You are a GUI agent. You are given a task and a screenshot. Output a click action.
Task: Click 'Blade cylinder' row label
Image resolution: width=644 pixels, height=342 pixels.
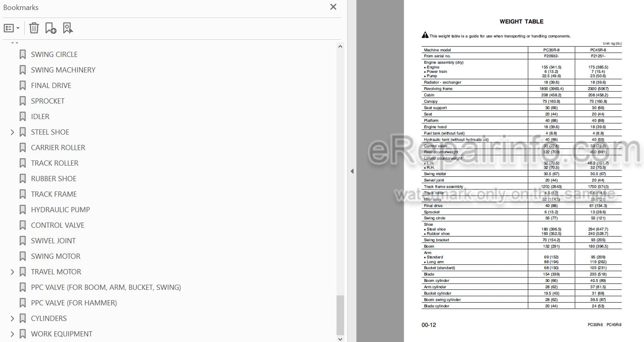coord(436,306)
